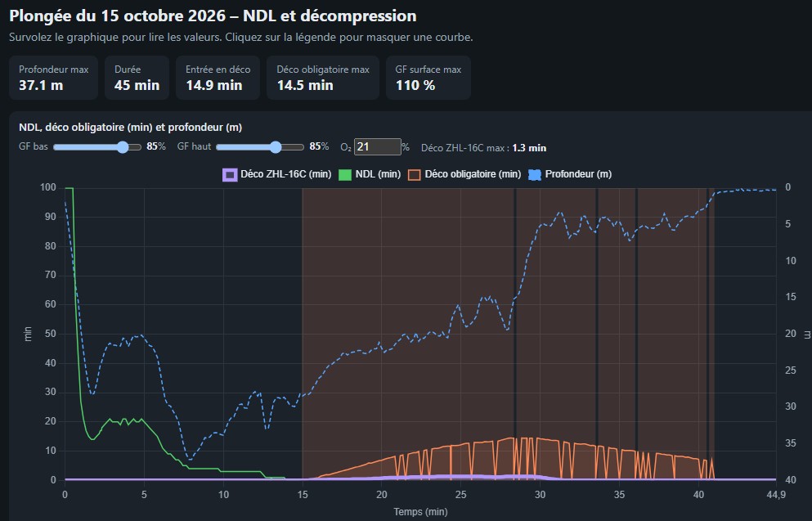Select the Déco obligatoire max 14.5 min card

coord(323,78)
